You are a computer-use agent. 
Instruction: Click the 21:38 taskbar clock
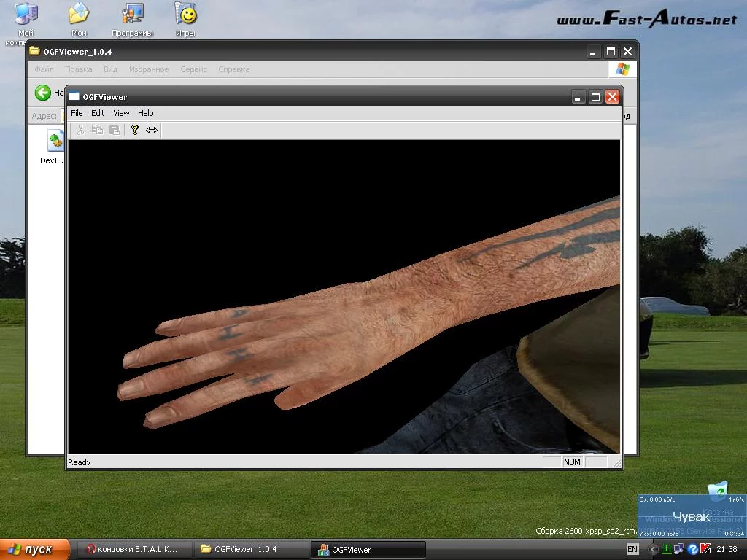coord(727,550)
